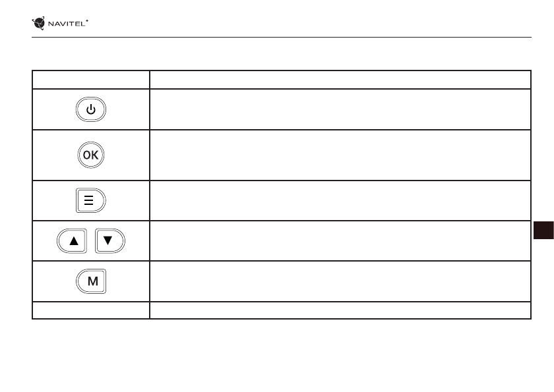Viewport: 554px width, 392px height.
Task: Click the blank description cell beside OK icon
Action: (x=340, y=155)
